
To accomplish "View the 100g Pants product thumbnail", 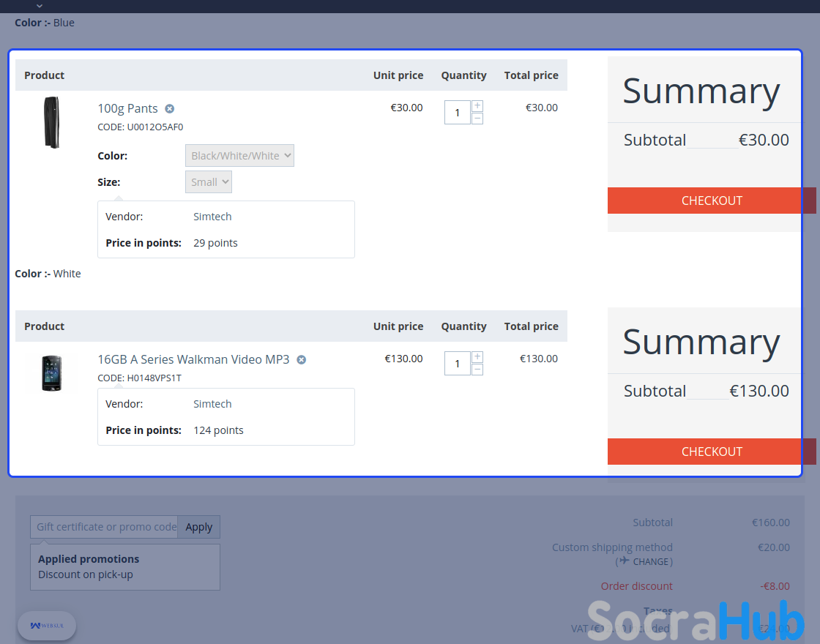I will pos(52,122).
